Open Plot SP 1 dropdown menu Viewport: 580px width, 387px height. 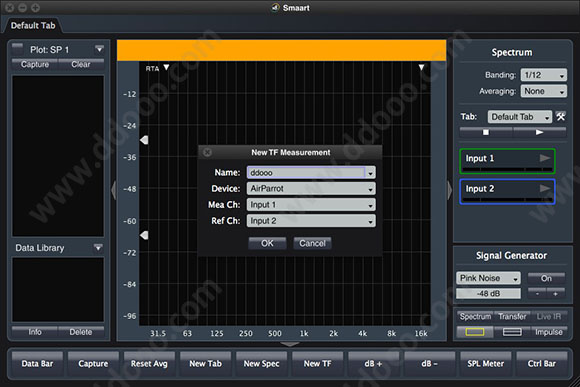99,49
